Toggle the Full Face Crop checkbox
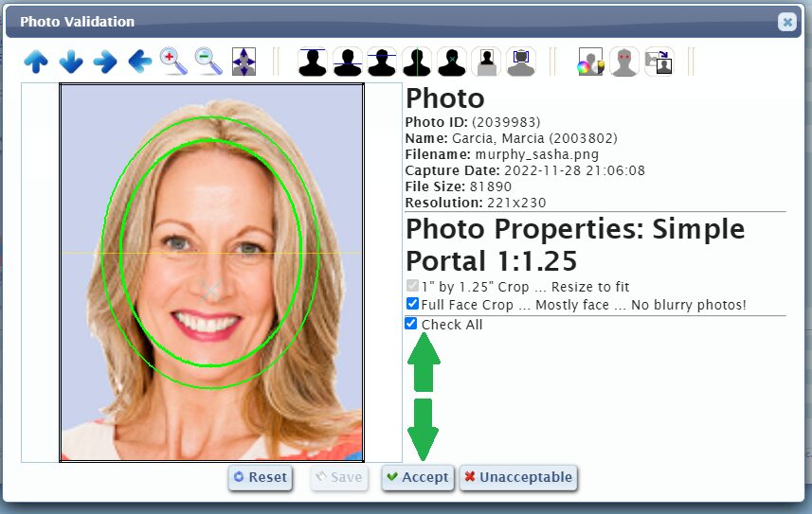The width and height of the screenshot is (812, 514). tap(412, 304)
